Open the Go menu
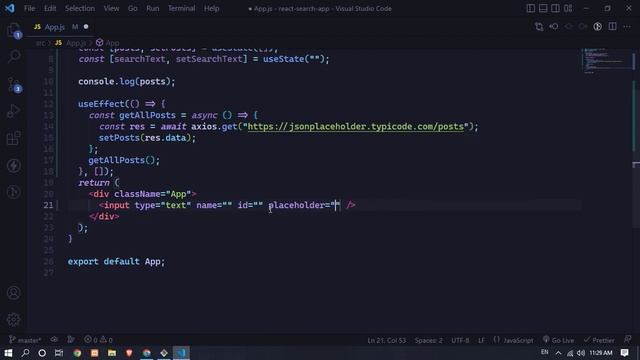Viewport: 640px width, 360px height. pyautogui.click(x=133, y=8)
